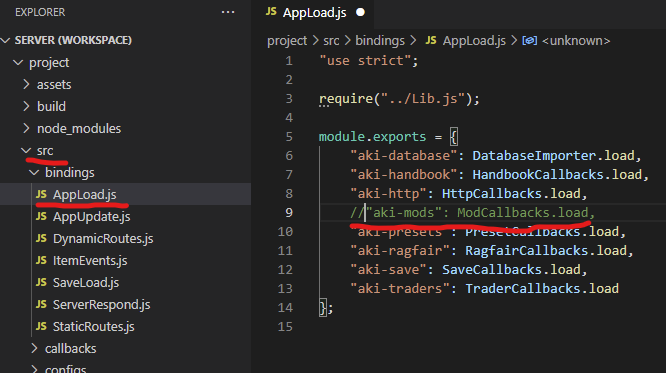The width and height of the screenshot is (666, 373).
Task: Expand the callbacks folder chevron
Action: point(34,348)
